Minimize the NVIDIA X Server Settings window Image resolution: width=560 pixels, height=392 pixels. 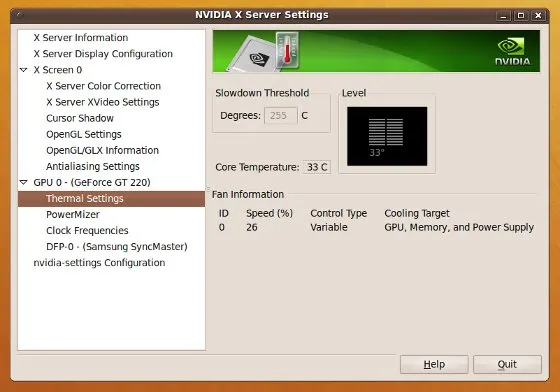(504, 16)
